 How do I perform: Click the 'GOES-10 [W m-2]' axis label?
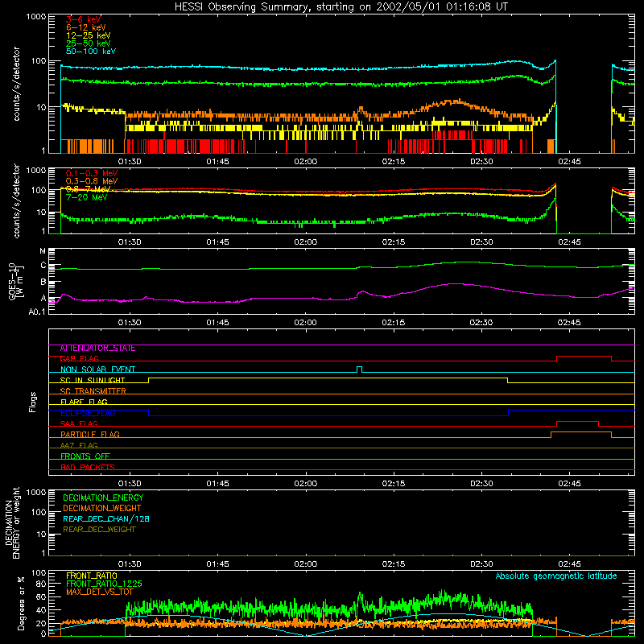point(16,282)
